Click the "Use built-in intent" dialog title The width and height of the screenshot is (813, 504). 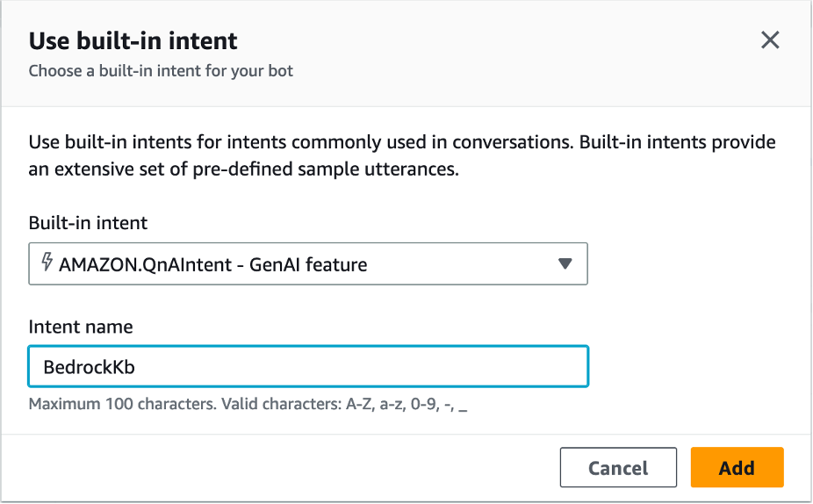coord(133,40)
